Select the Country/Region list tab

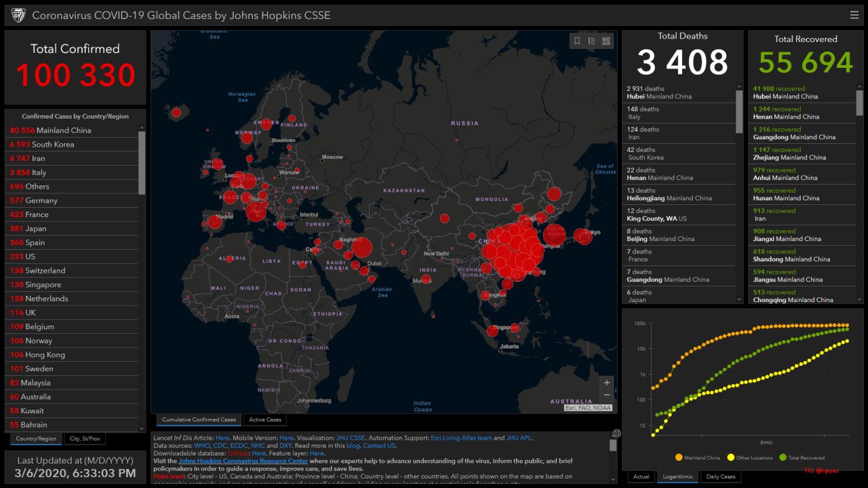pos(36,438)
